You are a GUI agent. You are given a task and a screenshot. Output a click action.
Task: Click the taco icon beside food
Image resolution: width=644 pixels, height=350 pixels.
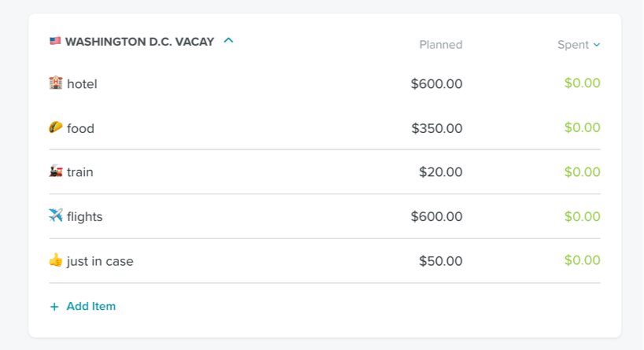point(55,127)
